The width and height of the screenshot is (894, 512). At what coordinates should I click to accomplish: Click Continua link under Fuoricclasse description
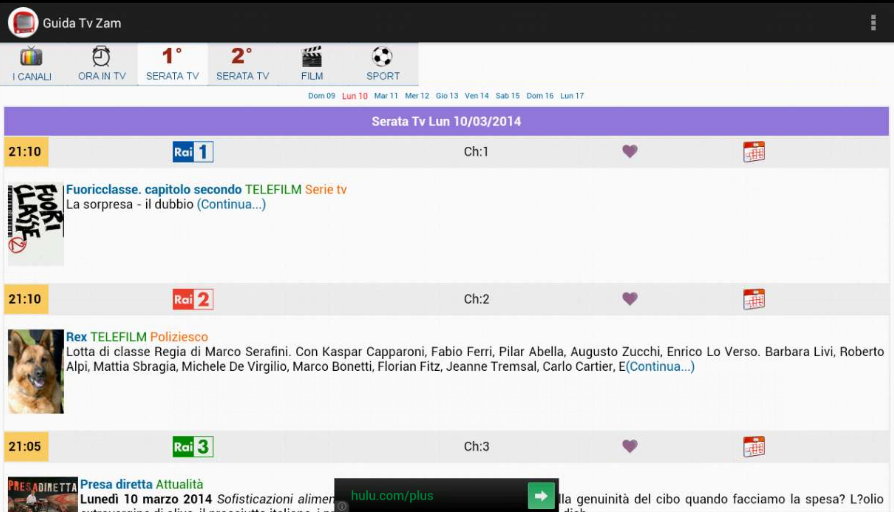point(231,204)
